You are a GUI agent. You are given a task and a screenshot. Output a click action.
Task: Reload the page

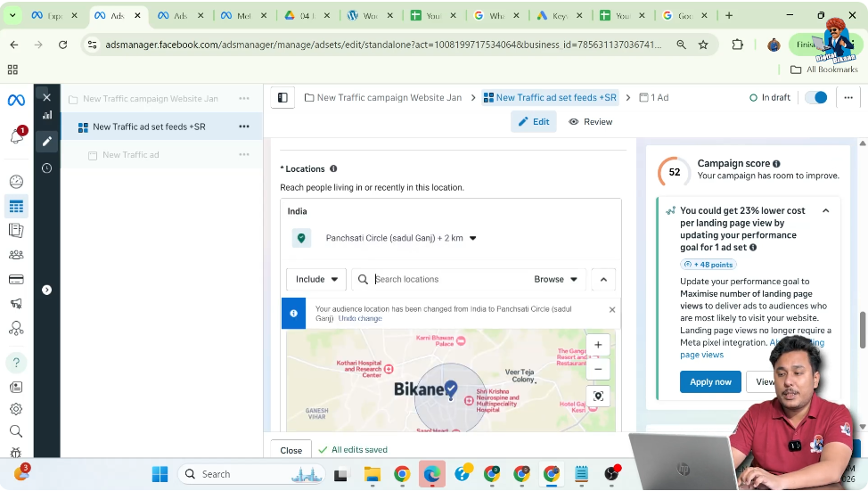[63, 45]
